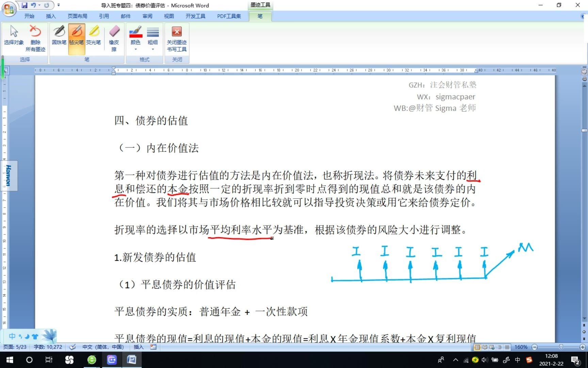Switch to print layout view

click(477, 347)
